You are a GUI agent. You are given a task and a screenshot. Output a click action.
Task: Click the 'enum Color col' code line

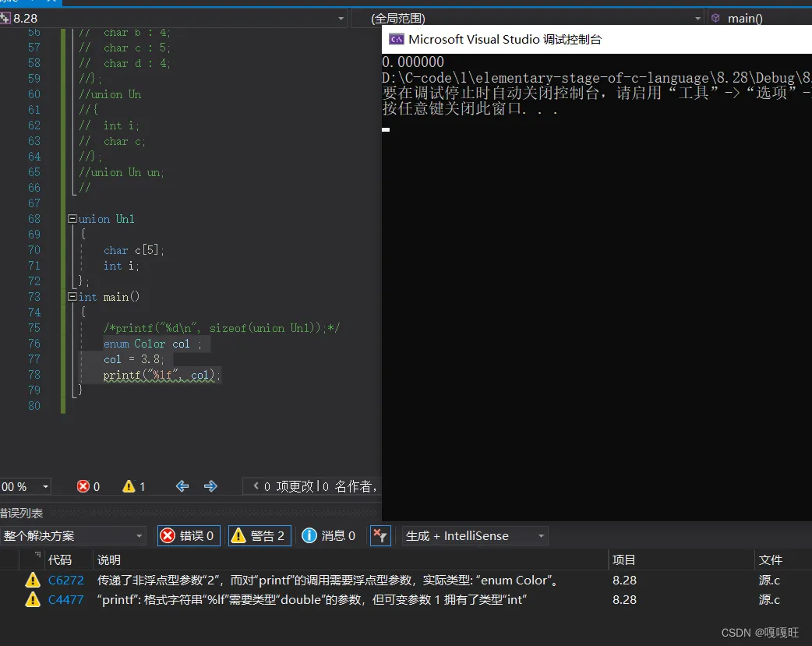152,344
